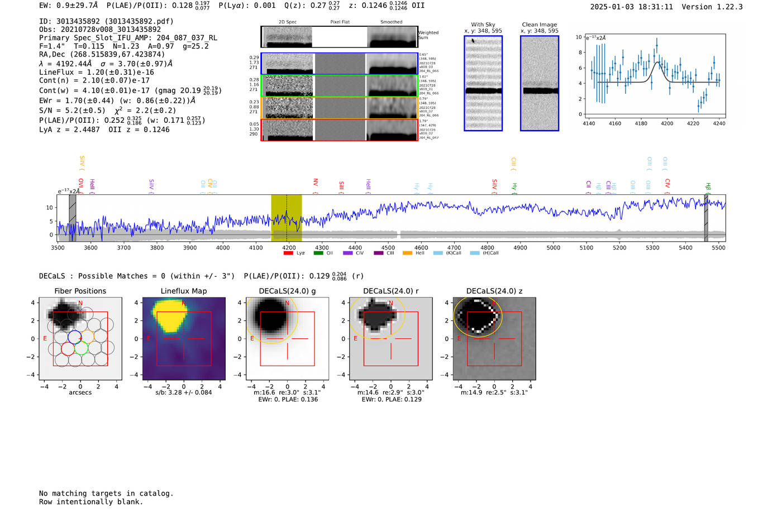
Task: Click the Gaussian emission line fit plot
Action: tap(655, 76)
